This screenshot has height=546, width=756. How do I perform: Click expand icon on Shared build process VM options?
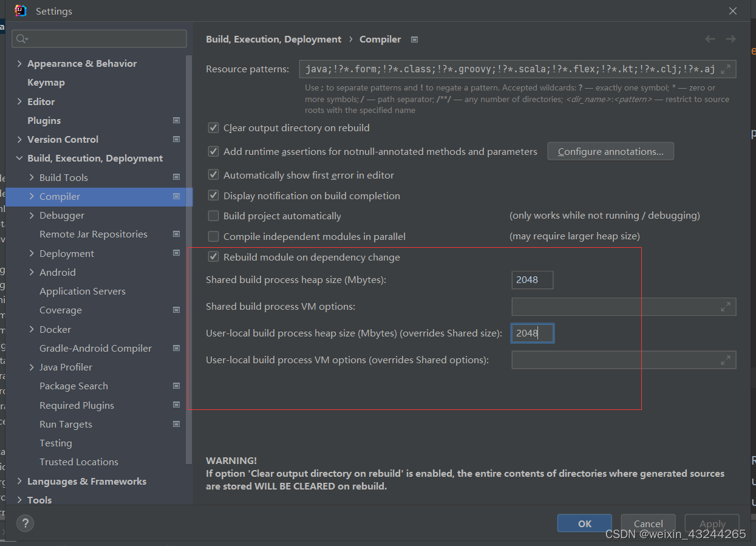[x=725, y=306]
